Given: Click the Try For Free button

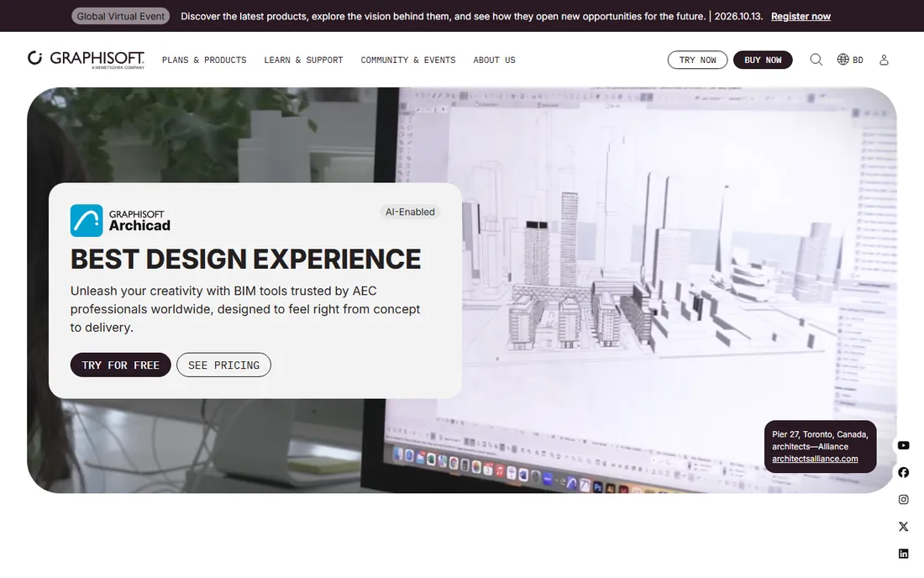Looking at the screenshot, I should tap(121, 365).
